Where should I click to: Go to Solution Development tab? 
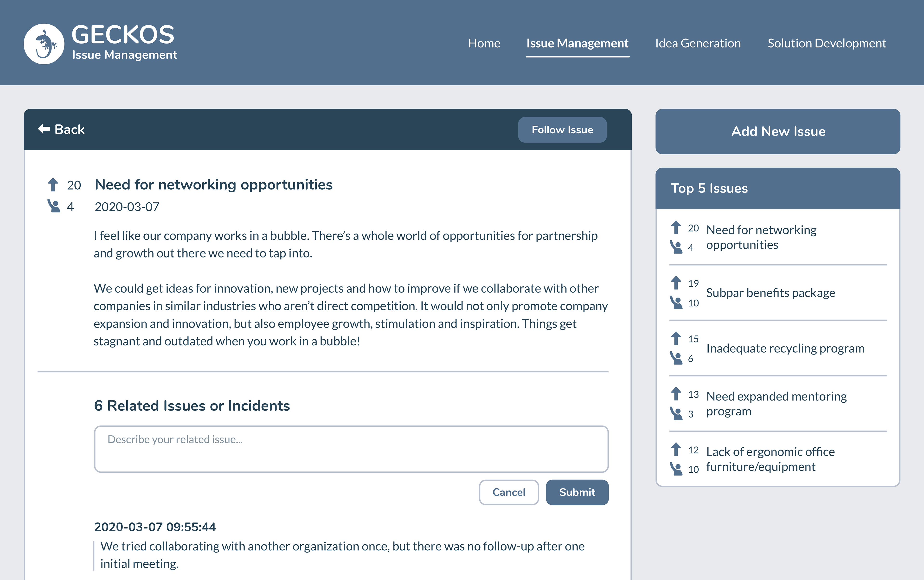pyautogui.click(x=827, y=43)
